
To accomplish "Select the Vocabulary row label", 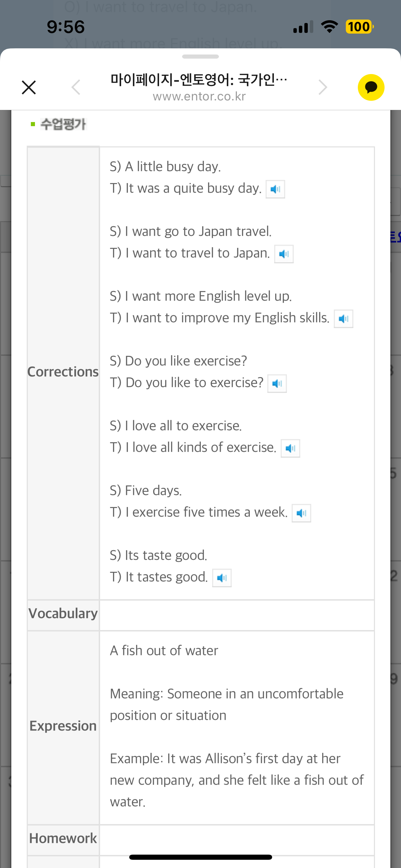I will 63,614.
